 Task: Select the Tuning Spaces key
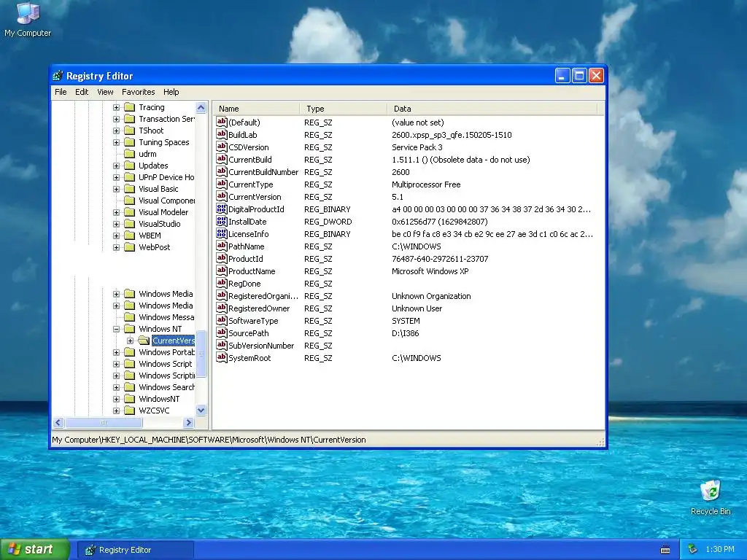pos(164,142)
